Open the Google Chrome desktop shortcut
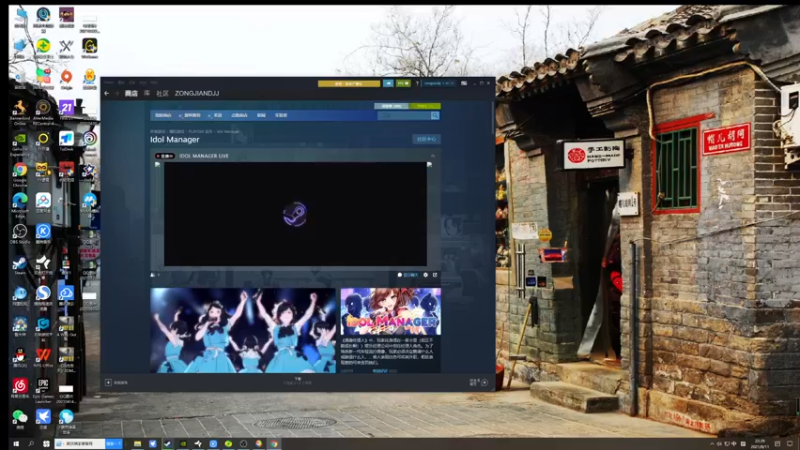800x450 pixels. coord(20,173)
